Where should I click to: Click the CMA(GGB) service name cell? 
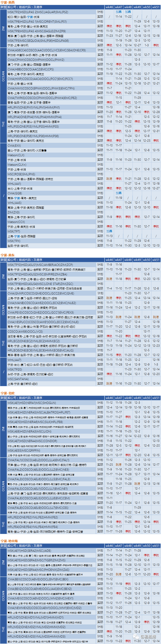coord(15,193)
